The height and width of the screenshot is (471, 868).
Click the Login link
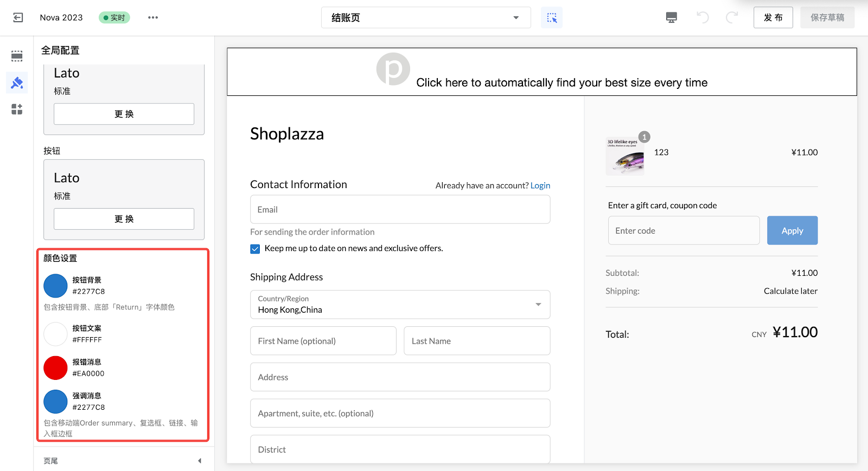tap(540, 185)
